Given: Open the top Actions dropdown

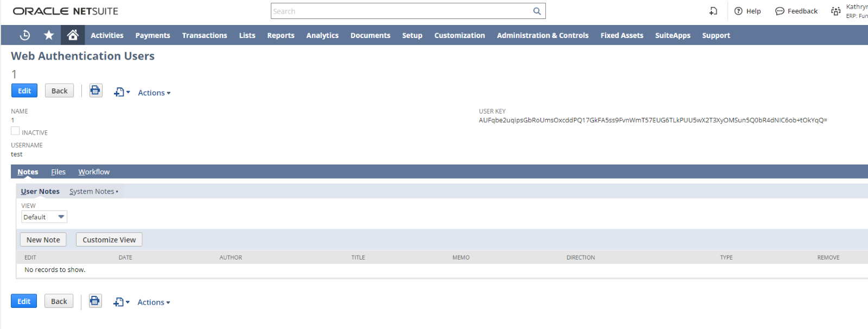Looking at the screenshot, I should (154, 93).
